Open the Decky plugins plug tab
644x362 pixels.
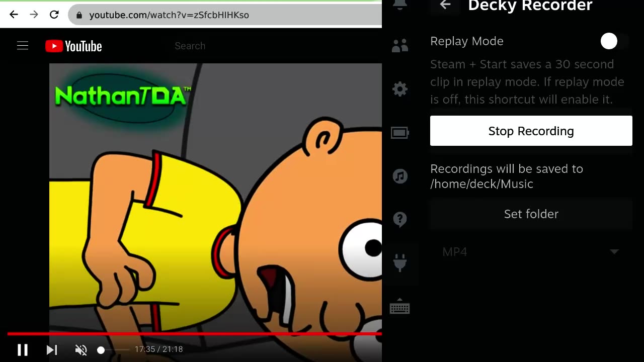pos(400,262)
